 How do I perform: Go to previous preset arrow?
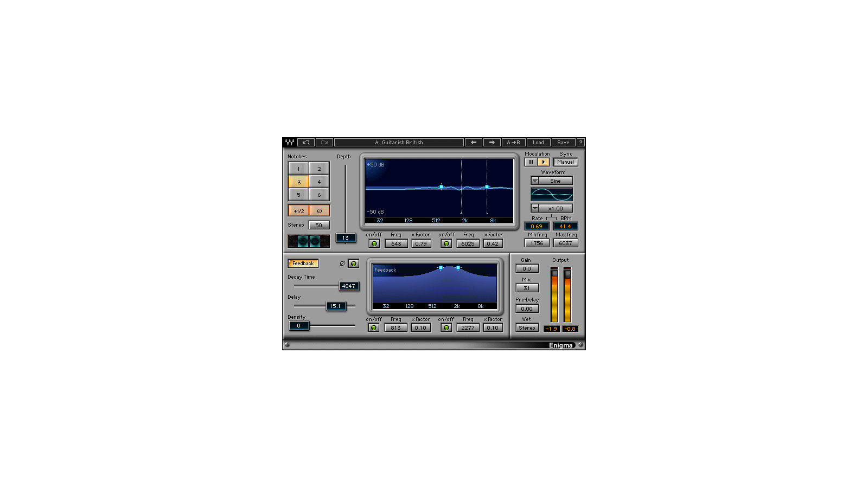click(474, 142)
